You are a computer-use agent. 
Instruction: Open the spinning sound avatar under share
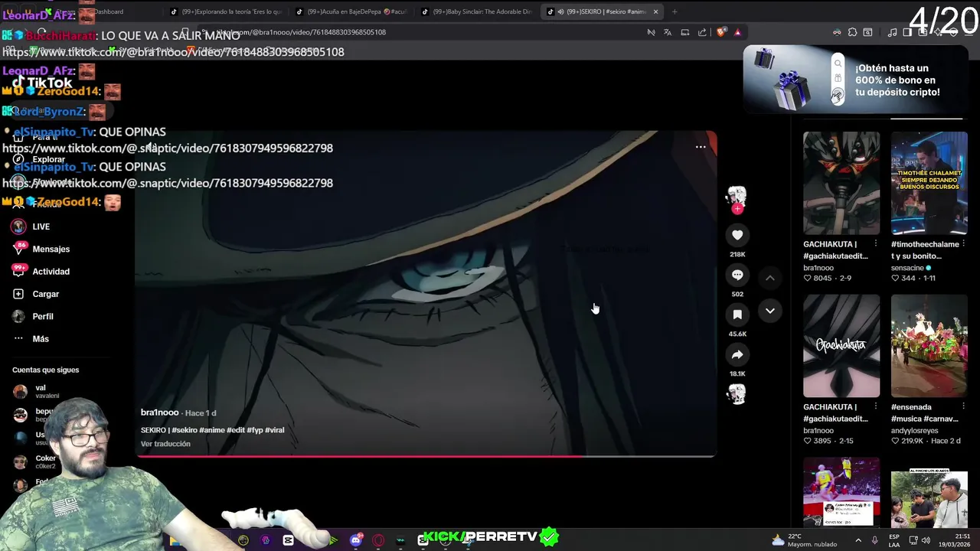(737, 393)
